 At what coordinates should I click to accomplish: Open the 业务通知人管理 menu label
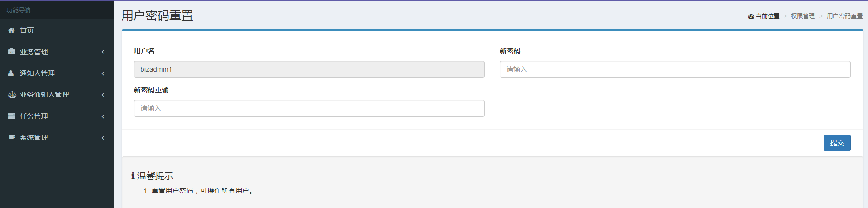click(44, 95)
